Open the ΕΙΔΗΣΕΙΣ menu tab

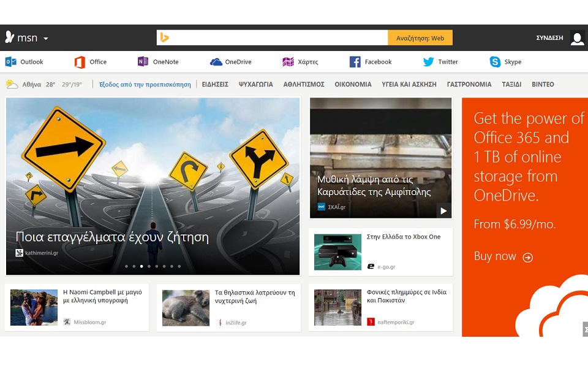[215, 85]
